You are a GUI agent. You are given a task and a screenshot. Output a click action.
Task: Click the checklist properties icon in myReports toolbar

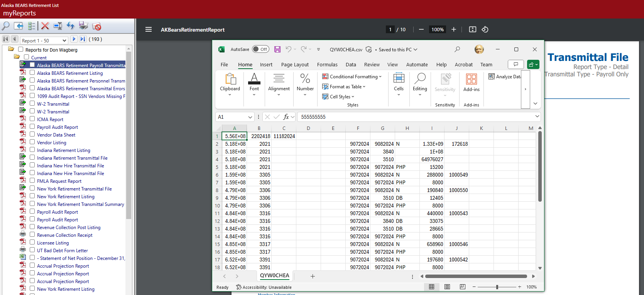(32, 26)
